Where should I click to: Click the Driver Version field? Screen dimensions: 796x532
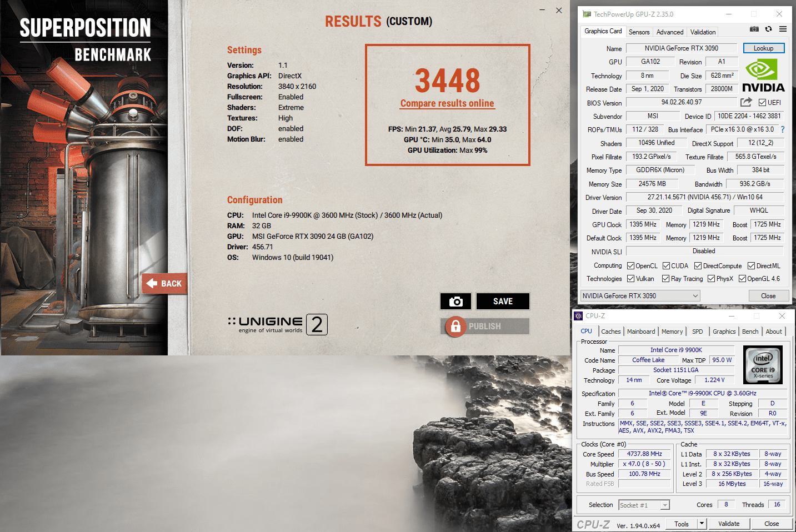coord(705,197)
